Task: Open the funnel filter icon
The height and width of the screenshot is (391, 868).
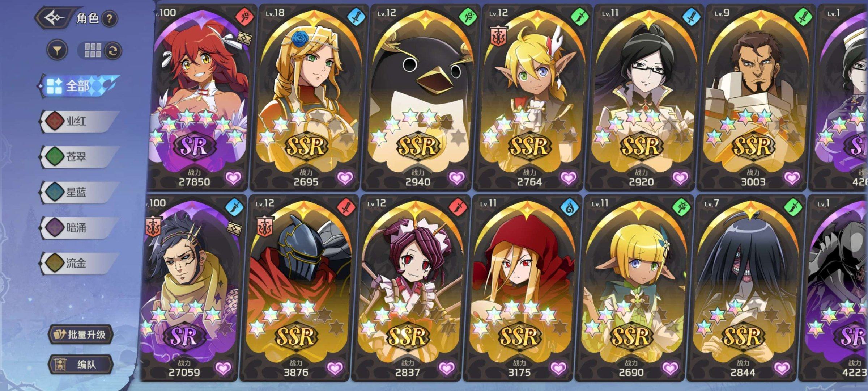Action: (x=57, y=51)
